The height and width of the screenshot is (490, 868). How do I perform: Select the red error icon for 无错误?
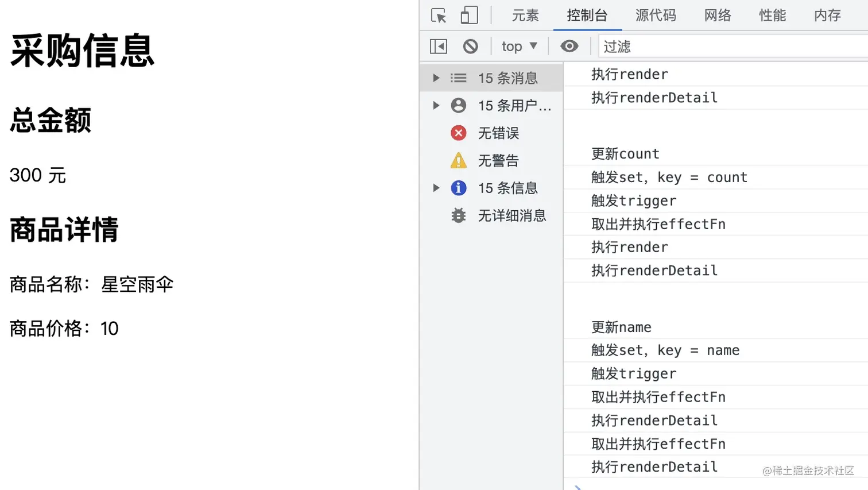tap(459, 133)
